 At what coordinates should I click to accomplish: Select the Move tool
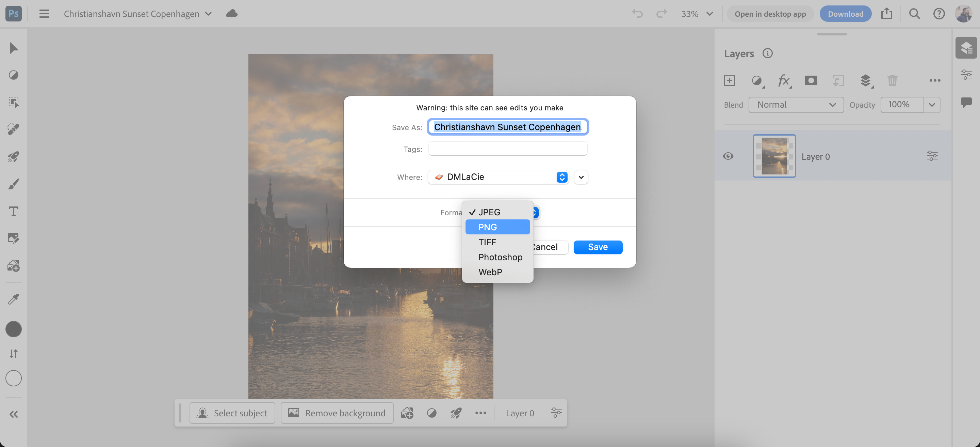(14, 48)
